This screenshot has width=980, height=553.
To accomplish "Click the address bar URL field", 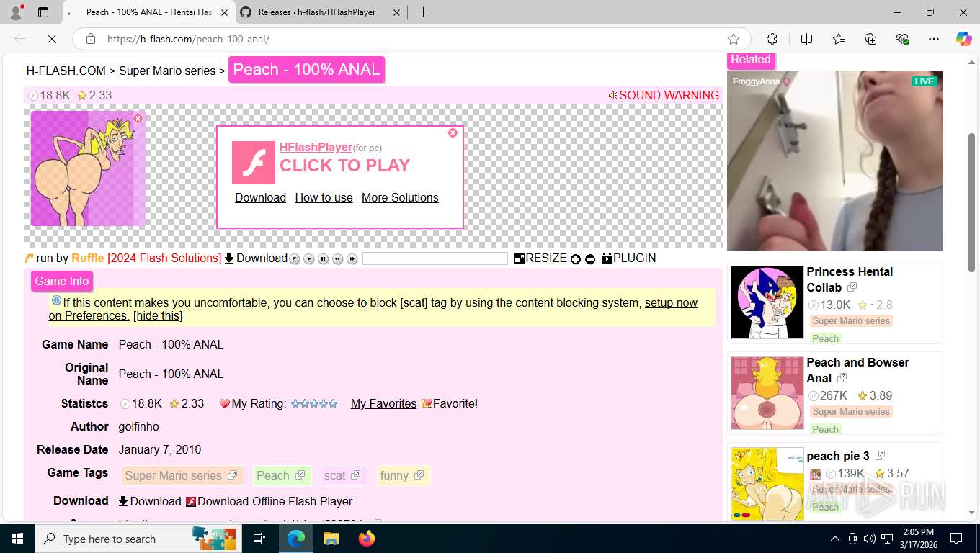I will click(x=411, y=39).
